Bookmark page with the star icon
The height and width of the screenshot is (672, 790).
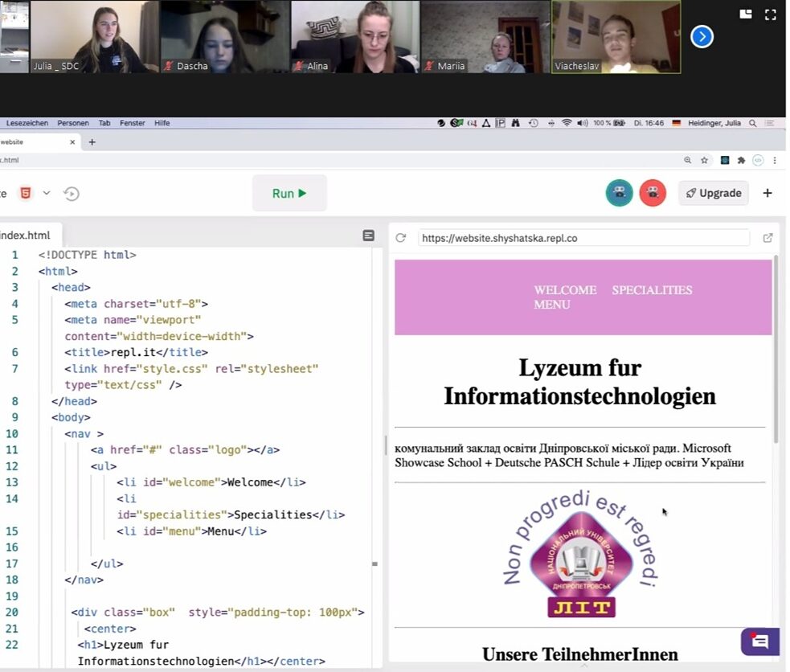tap(705, 161)
